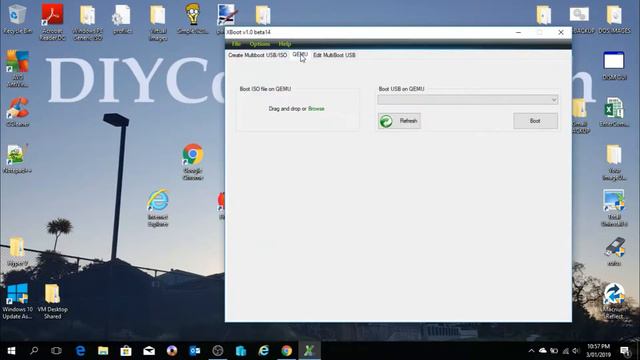
Task: Open the volume control in tray
Action: point(576,351)
